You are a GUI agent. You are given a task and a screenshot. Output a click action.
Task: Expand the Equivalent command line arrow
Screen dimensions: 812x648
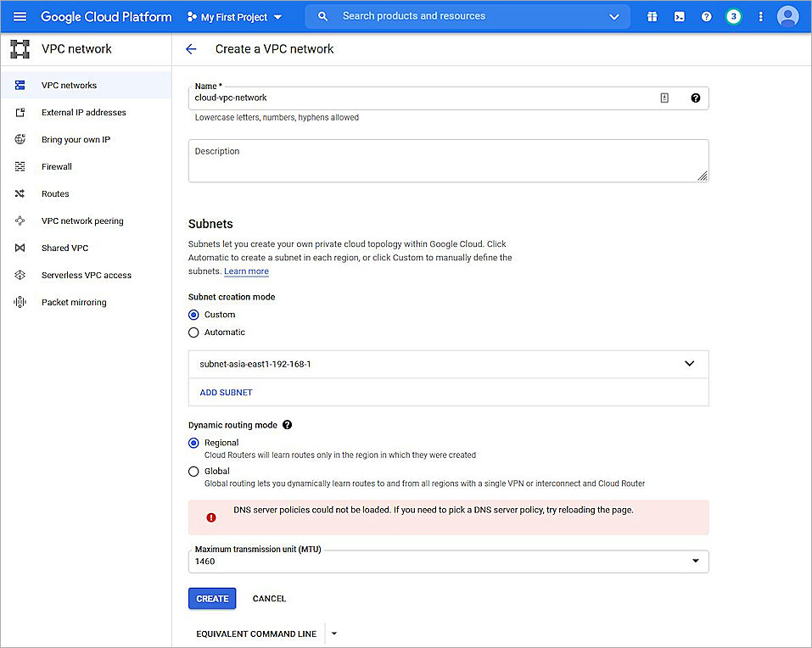[x=334, y=633]
